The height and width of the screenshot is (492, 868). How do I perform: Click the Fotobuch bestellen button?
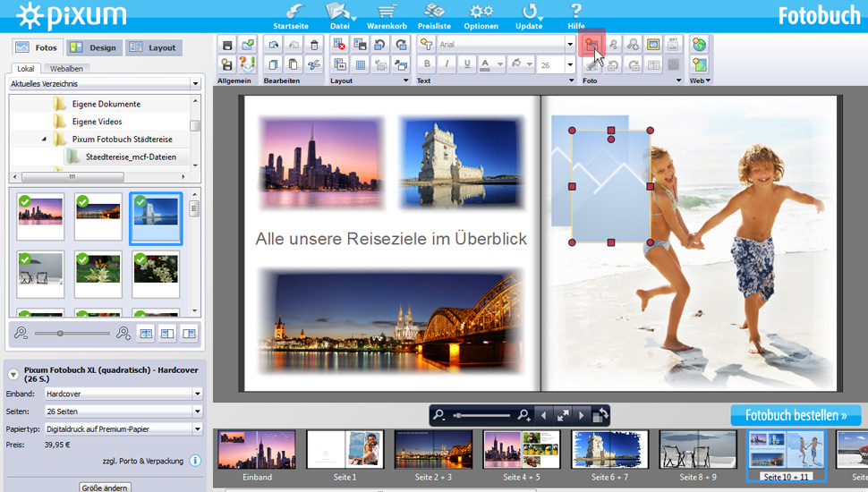coord(796,415)
